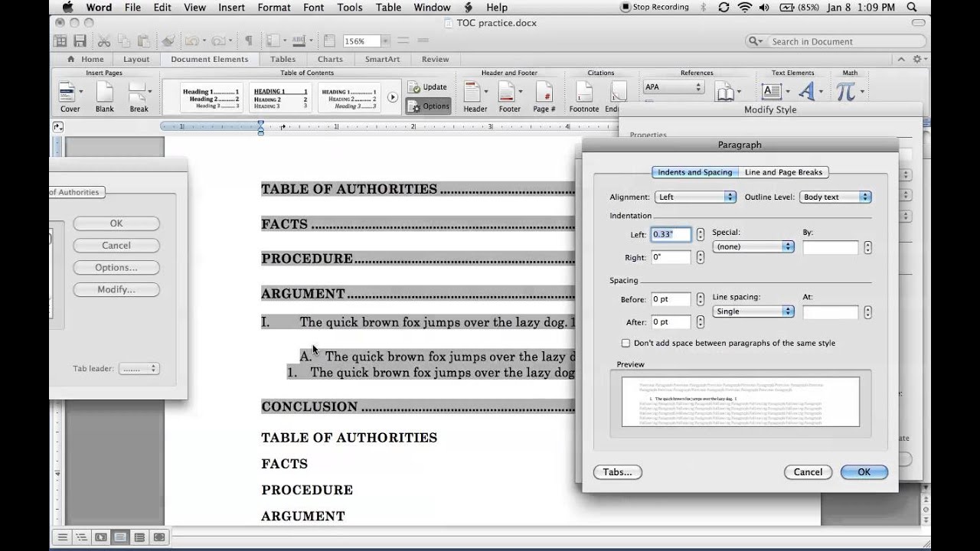Open the Home ribbon tab
The image size is (980, 551).
[86, 59]
